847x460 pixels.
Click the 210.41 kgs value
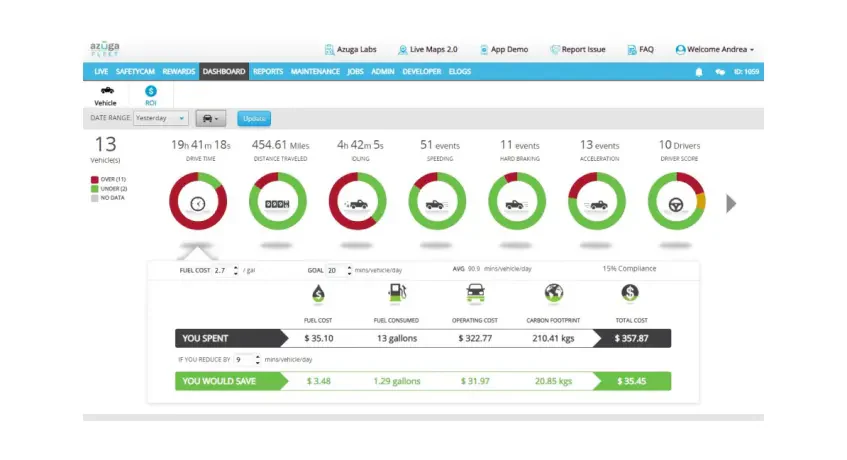click(553, 339)
